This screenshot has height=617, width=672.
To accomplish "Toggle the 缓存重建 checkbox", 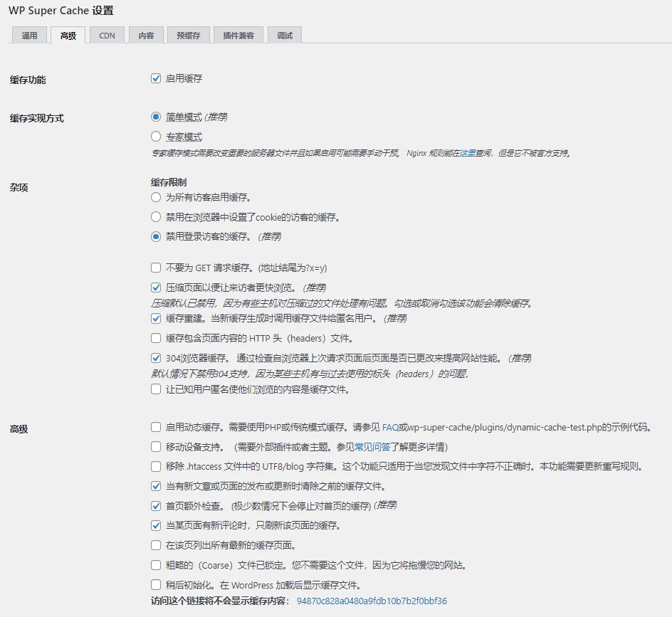I will point(156,318).
